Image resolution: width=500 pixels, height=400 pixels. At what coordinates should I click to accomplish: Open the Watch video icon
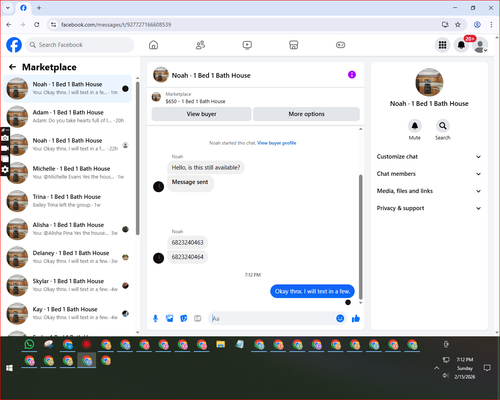(x=247, y=45)
